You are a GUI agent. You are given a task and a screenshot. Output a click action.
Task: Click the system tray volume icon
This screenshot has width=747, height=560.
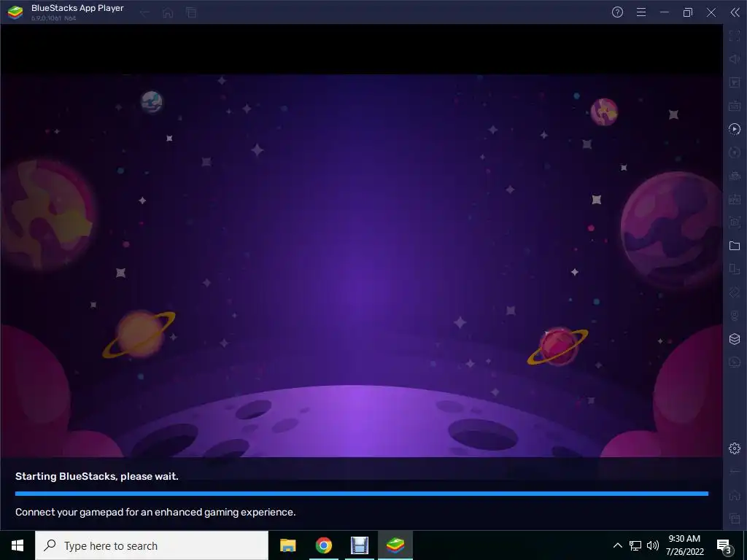[x=653, y=545]
